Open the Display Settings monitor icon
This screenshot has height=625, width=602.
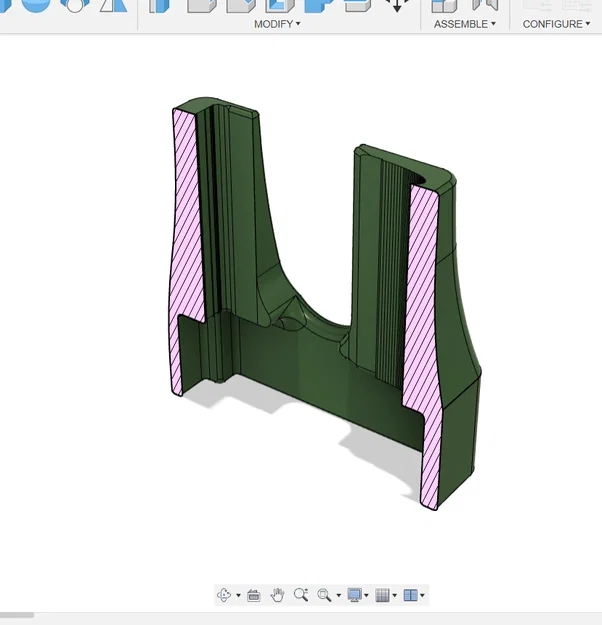pos(354,595)
